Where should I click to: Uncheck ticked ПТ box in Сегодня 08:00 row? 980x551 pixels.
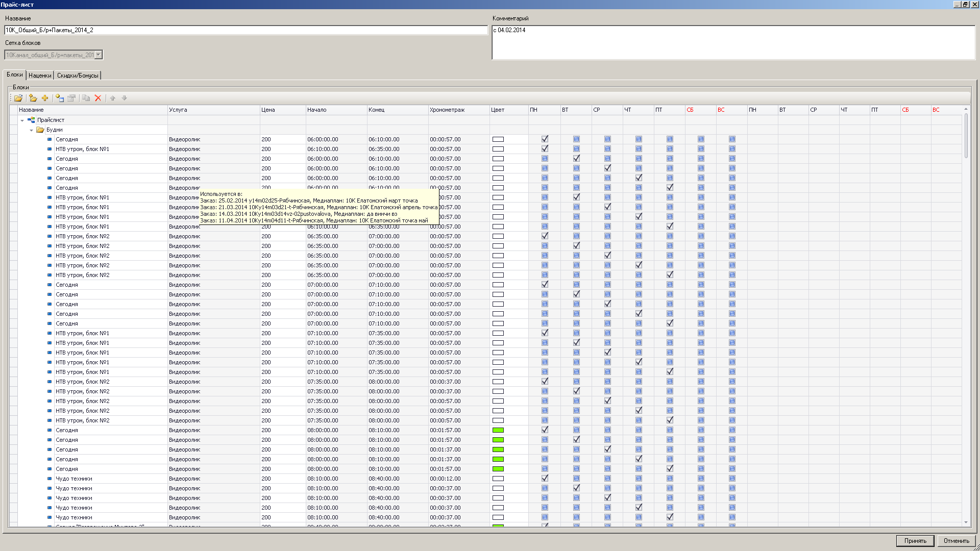pos(670,469)
